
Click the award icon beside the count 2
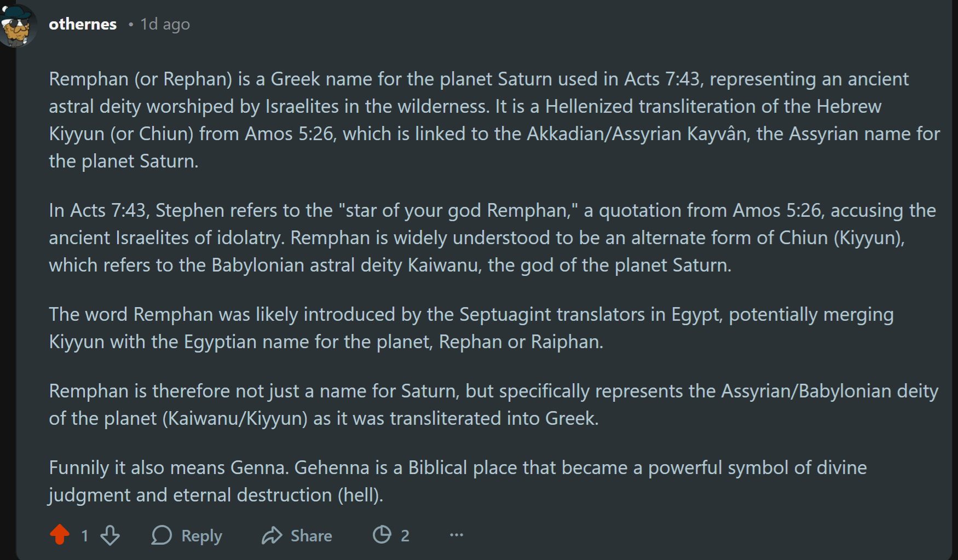(x=382, y=534)
